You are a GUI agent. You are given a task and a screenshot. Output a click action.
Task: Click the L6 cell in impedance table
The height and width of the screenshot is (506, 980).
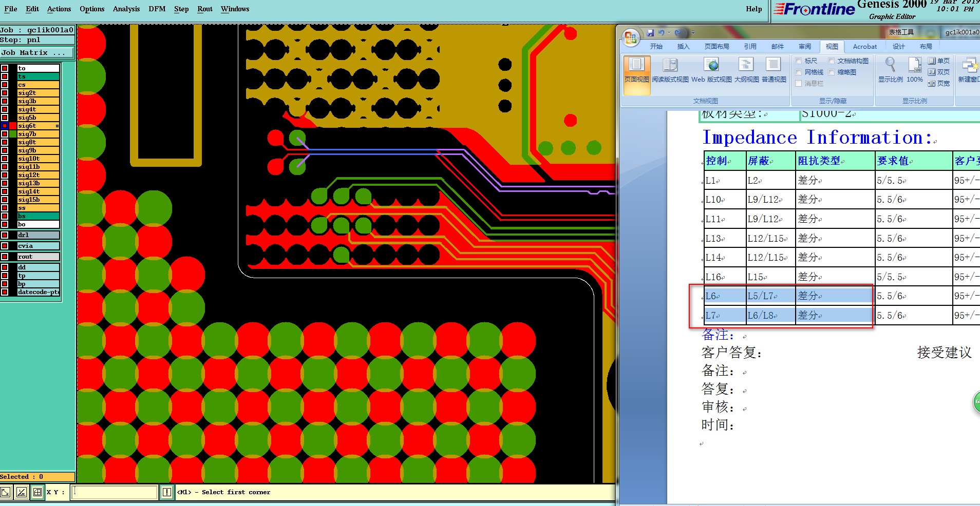tap(725, 296)
